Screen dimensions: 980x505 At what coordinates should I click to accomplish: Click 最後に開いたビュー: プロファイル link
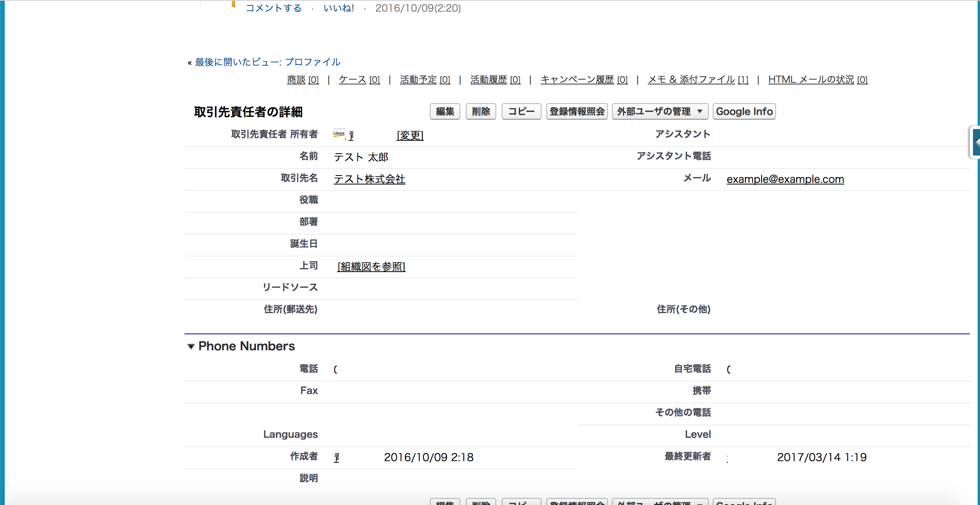[x=267, y=62]
